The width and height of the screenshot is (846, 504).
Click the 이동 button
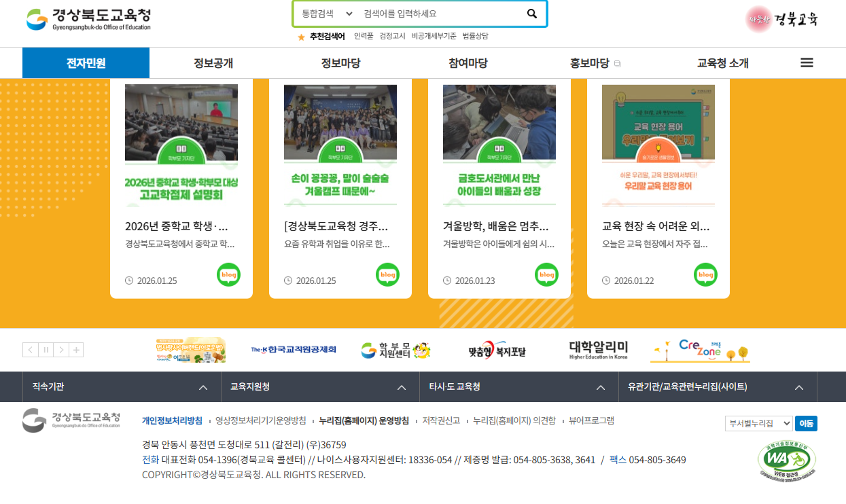click(806, 423)
